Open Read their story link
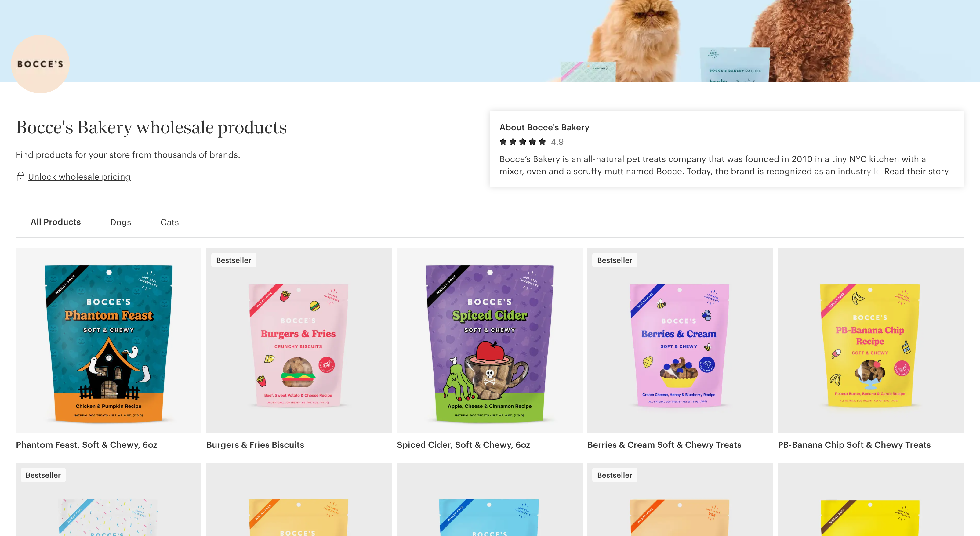Screen dimensions: 980x536 pos(916,171)
